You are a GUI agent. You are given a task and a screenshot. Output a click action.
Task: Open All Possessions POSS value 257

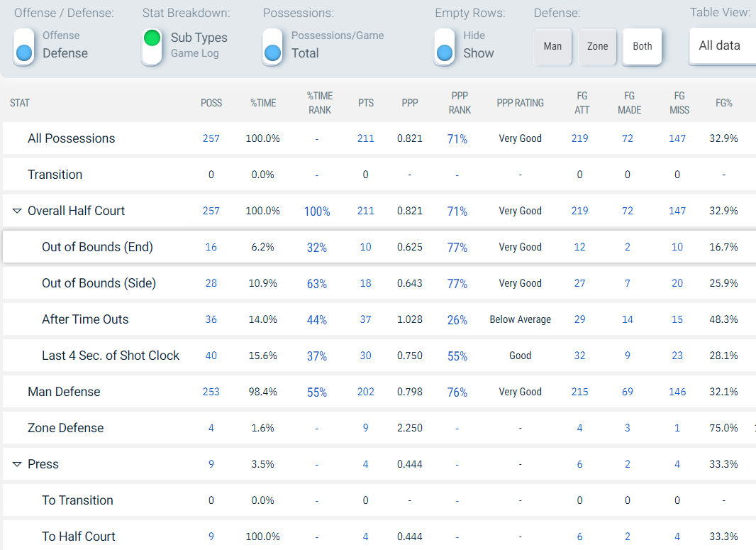pyautogui.click(x=211, y=138)
